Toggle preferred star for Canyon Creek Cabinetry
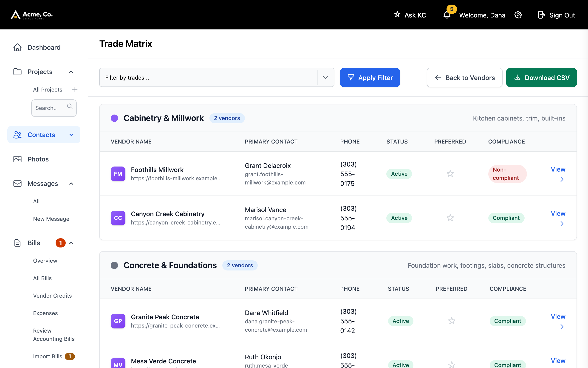 pyautogui.click(x=450, y=218)
